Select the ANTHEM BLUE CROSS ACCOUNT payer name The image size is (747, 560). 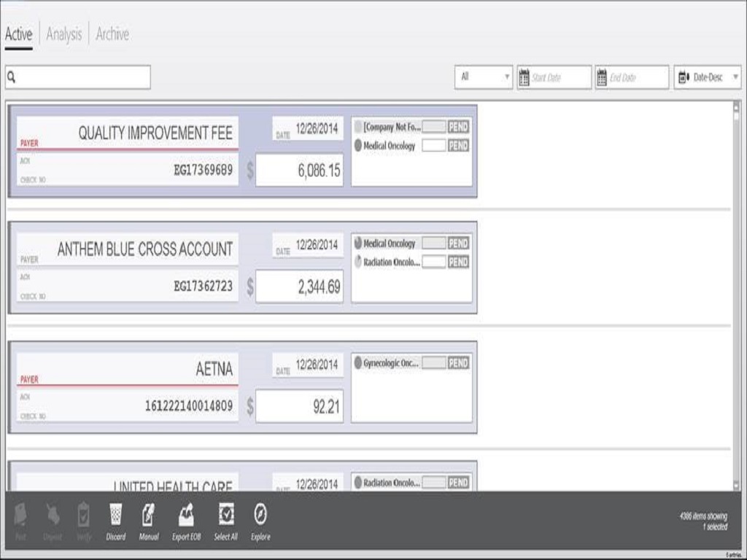point(145,249)
